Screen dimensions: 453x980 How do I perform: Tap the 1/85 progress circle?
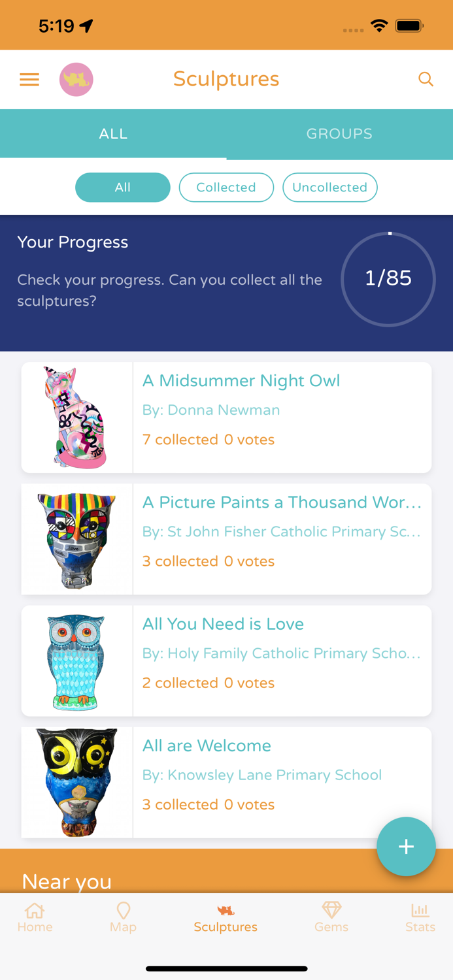tap(388, 279)
